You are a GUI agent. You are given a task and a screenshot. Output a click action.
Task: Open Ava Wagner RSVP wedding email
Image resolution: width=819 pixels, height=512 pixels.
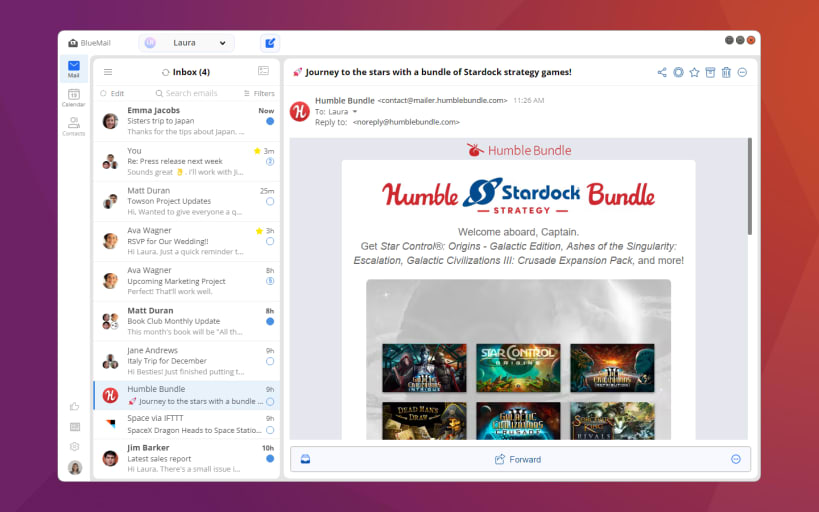coord(186,241)
